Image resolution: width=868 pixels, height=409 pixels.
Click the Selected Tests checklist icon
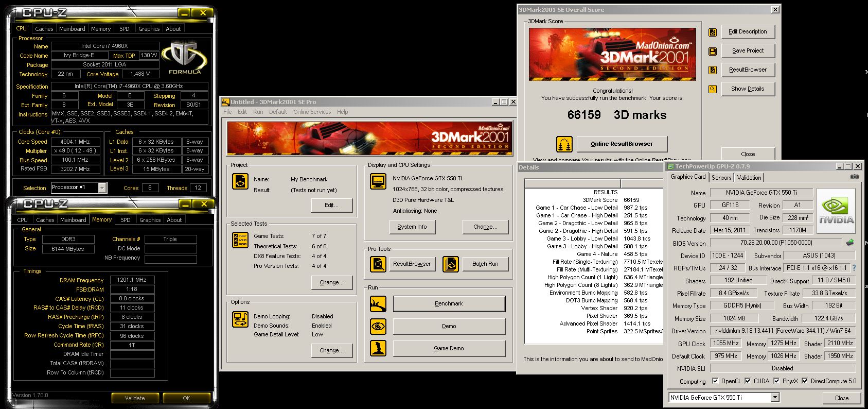click(240, 240)
